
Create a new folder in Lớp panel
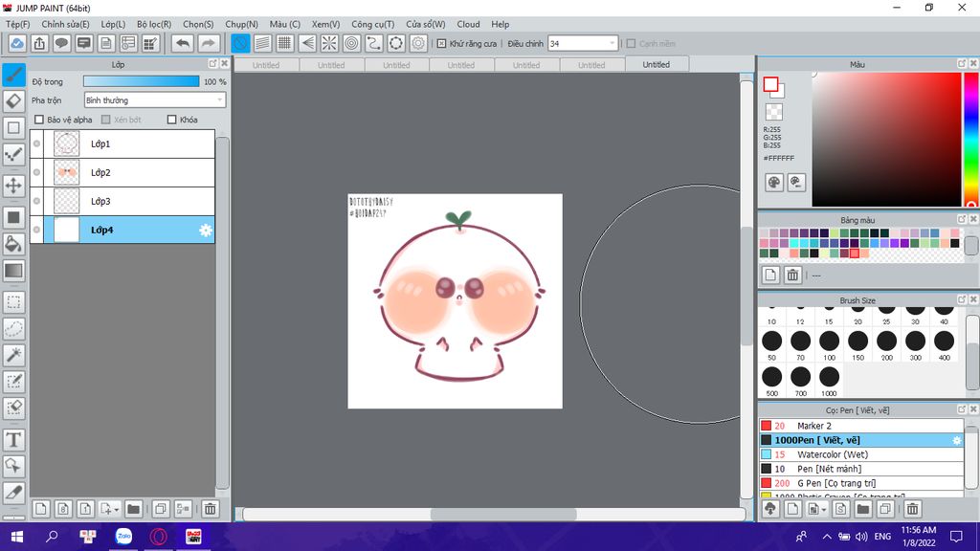point(133,509)
